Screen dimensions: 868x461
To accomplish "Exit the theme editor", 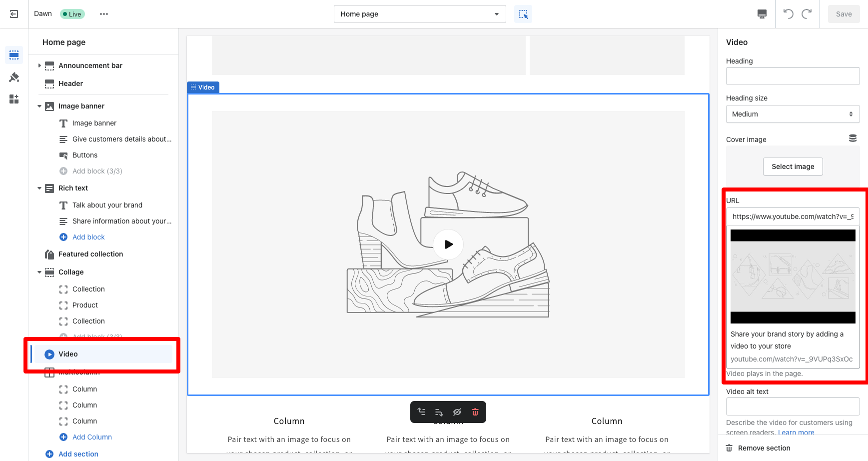I will [13, 13].
